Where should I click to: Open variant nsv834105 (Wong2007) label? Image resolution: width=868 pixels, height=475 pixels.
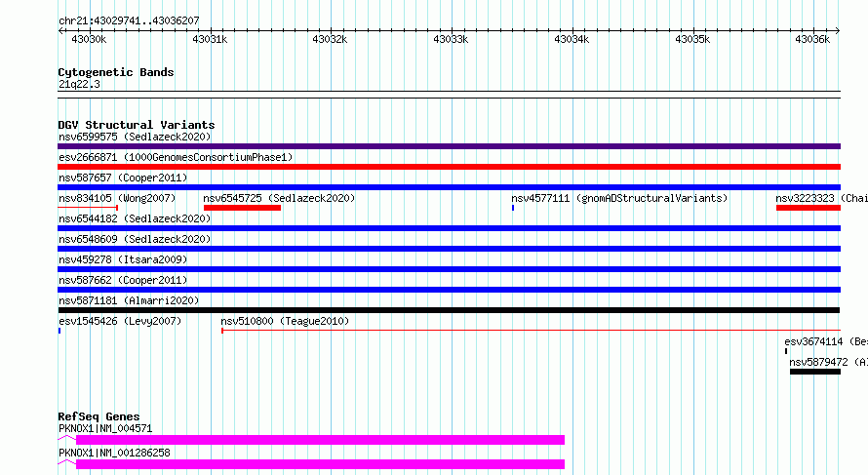117,198
